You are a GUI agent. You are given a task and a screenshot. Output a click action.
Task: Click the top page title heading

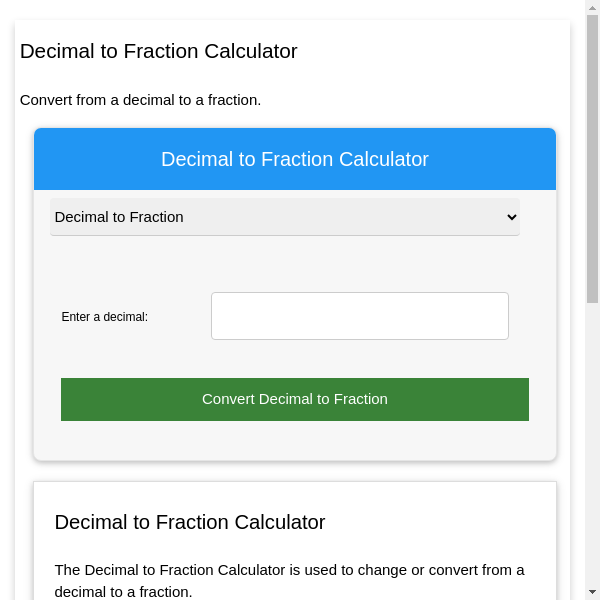pyautogui.click(x=159, y=51)
